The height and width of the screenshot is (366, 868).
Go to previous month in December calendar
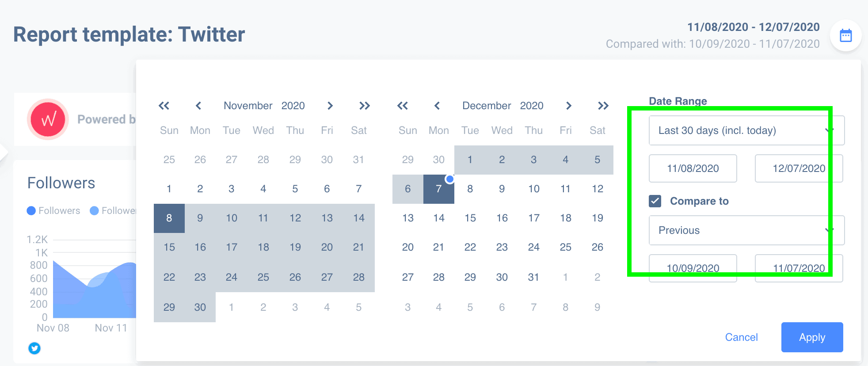coord(437,106)
